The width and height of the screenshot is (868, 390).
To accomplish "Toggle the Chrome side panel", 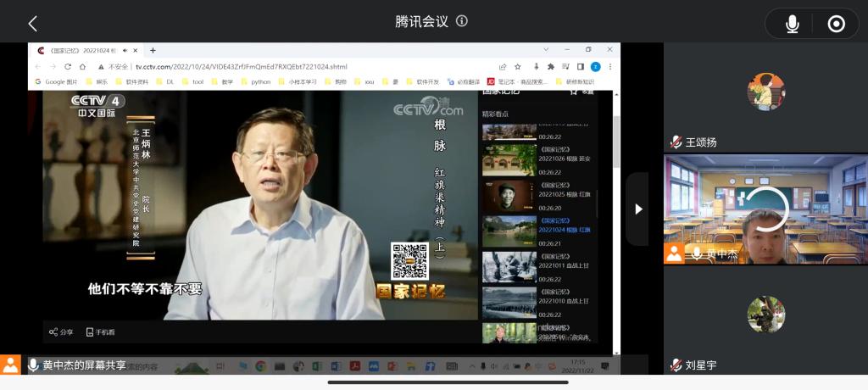I will (580, 66).
